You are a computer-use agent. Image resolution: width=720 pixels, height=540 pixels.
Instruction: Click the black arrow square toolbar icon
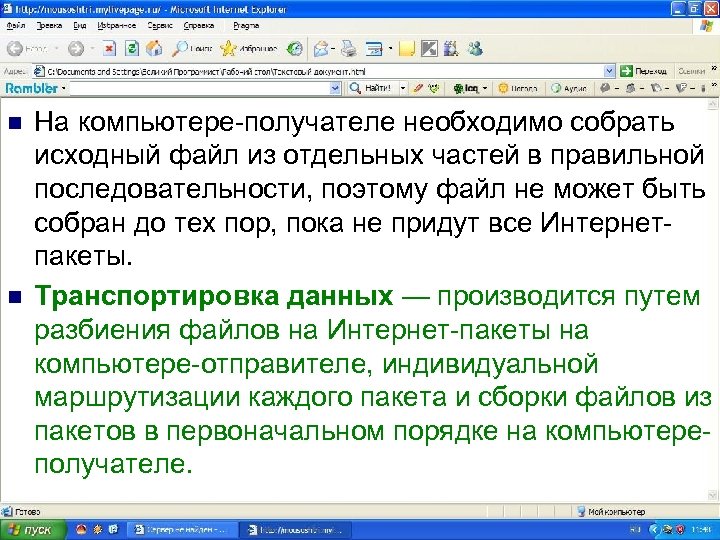[429, 48]
